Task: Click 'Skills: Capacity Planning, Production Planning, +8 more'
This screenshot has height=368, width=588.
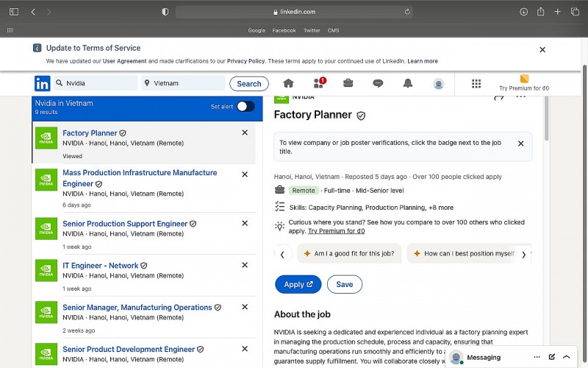Action: coord(371,208)
